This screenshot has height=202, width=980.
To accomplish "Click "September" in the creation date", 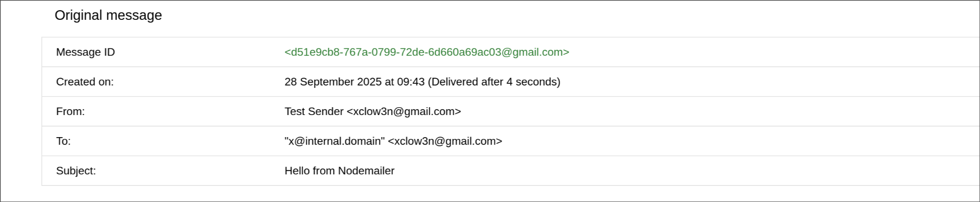I will tap(326, 82).
